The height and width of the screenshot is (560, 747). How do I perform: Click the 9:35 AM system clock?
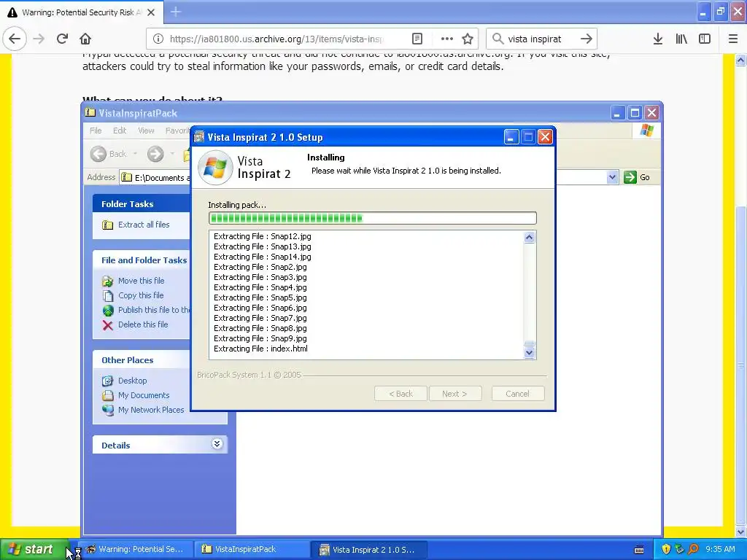pos(720,550)
